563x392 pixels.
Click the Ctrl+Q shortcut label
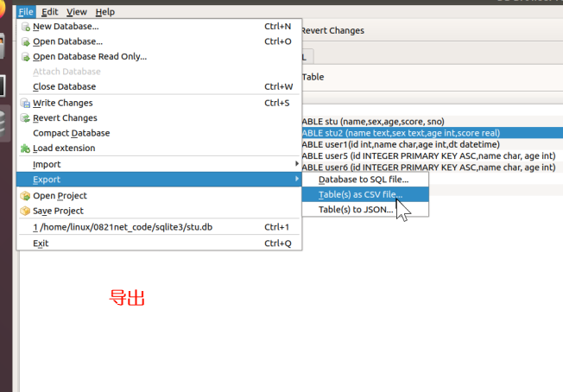click(277, 243)
